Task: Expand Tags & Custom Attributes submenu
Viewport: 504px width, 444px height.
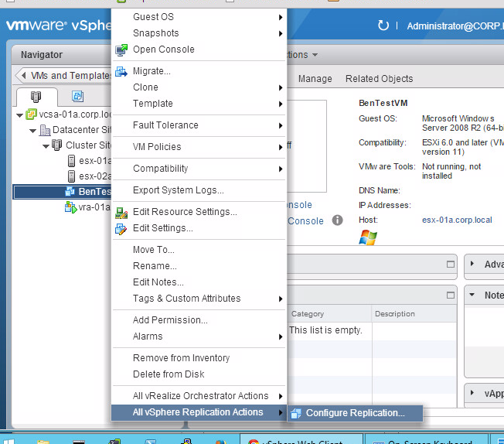Action: [x=199, y=299]
